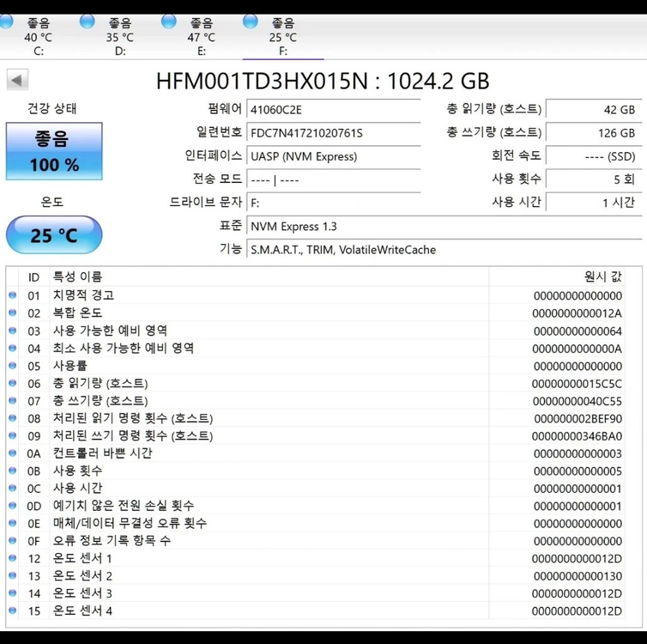
Task: Select the raw value 00000000040C55
Action: click(577, 401)
